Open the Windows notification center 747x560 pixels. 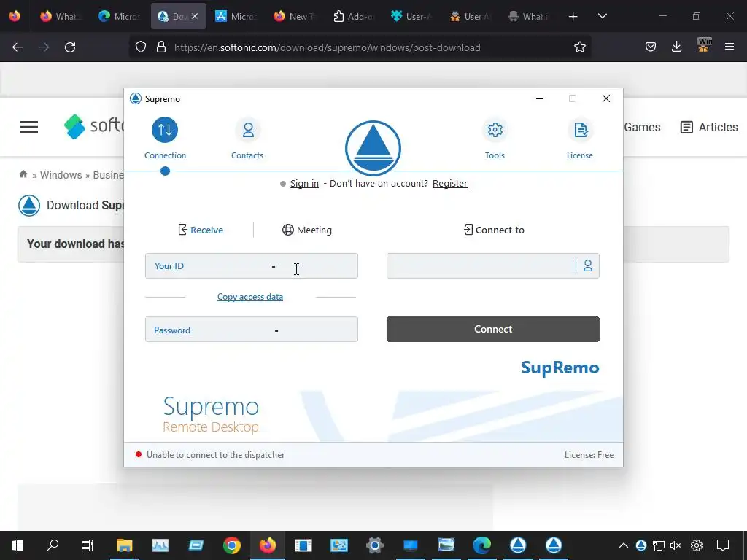tap(723, 545)
